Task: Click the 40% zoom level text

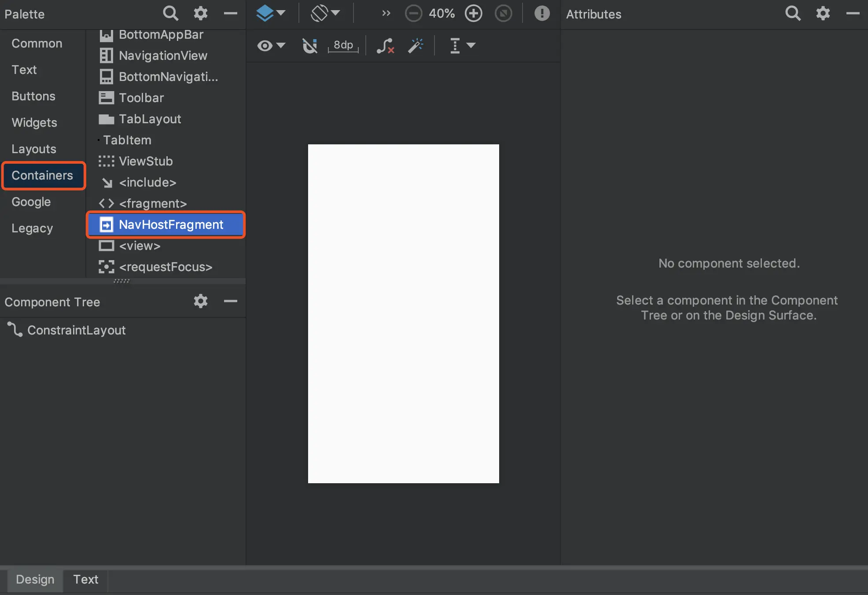Action: click(x=442, y=14)
